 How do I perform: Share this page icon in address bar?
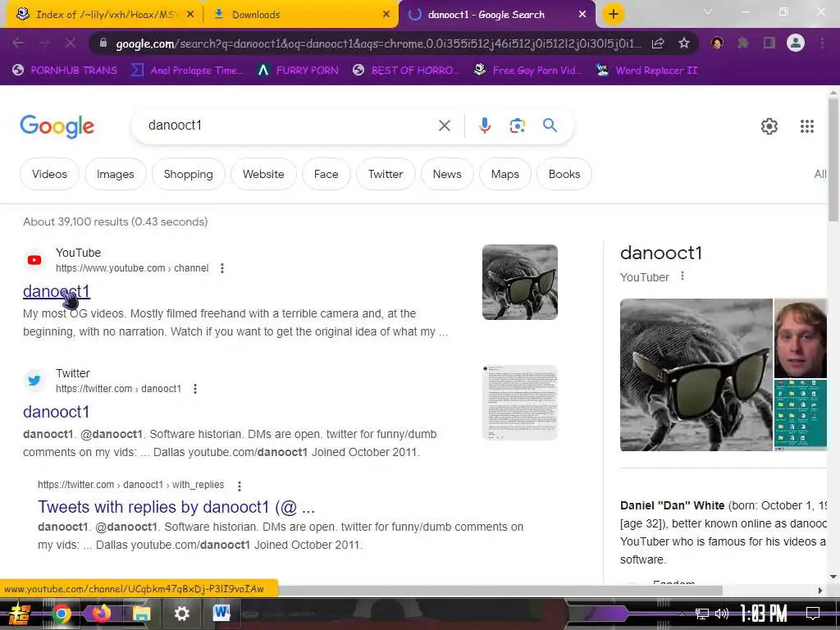(658, 43)
